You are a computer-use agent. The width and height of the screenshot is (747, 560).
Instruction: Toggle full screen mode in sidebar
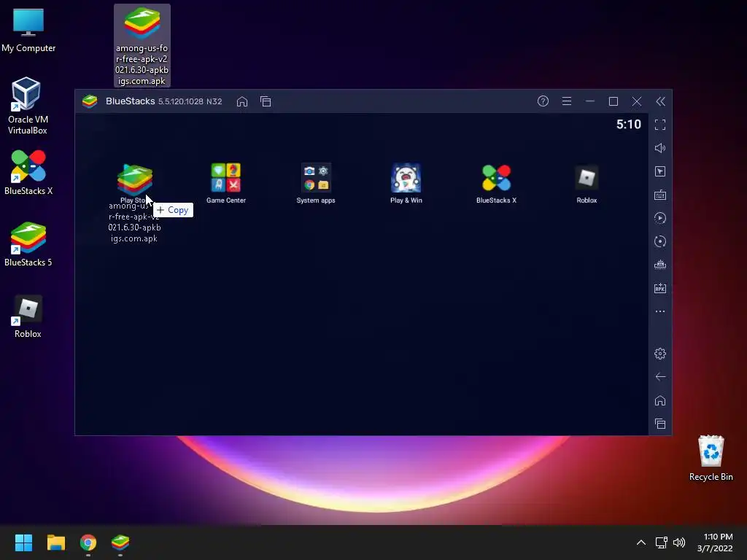(x=660, y=125)
